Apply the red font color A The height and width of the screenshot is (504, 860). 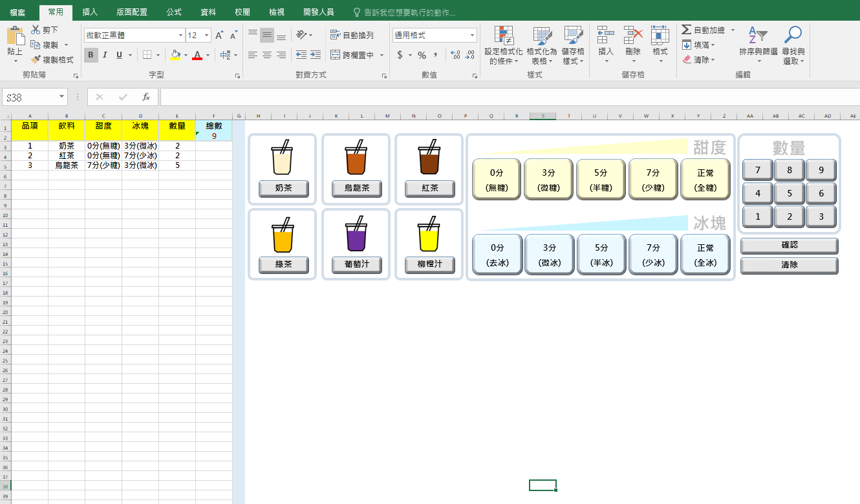pos(197,55)
